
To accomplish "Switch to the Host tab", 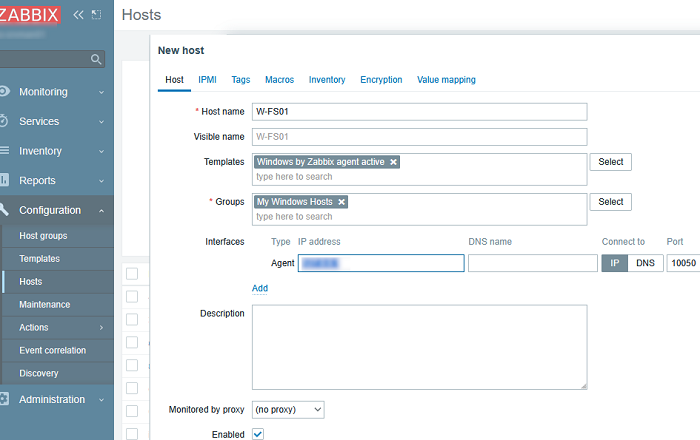I will [174, 80].
